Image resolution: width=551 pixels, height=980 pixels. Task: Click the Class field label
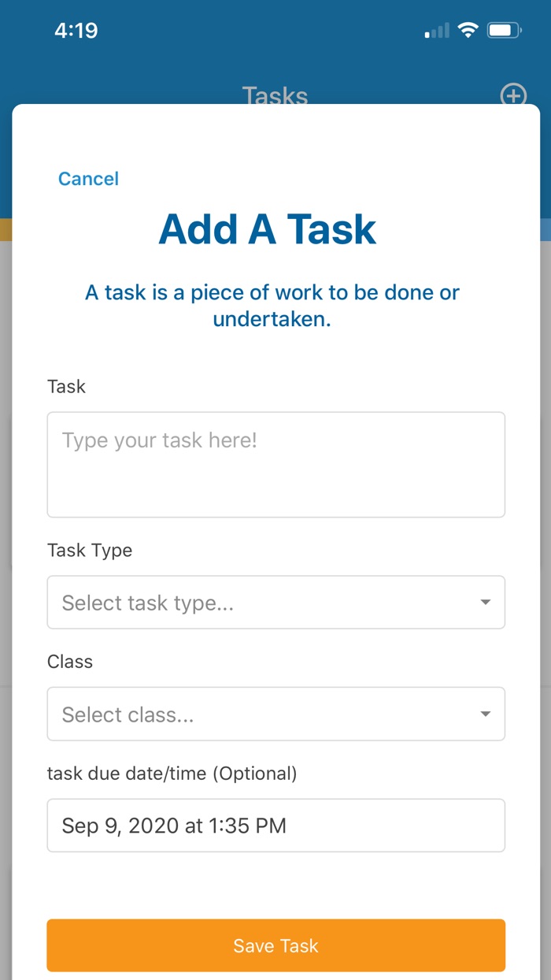coord(70,662)
